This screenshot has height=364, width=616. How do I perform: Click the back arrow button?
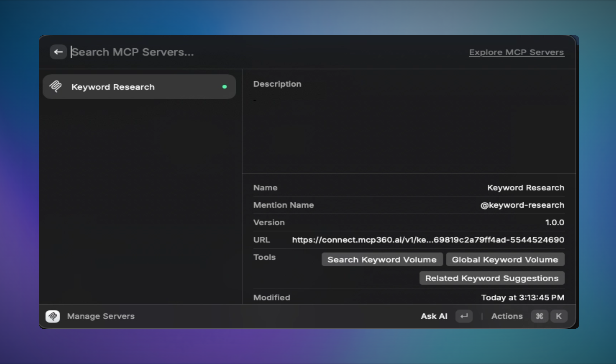[x=58, y=52]
